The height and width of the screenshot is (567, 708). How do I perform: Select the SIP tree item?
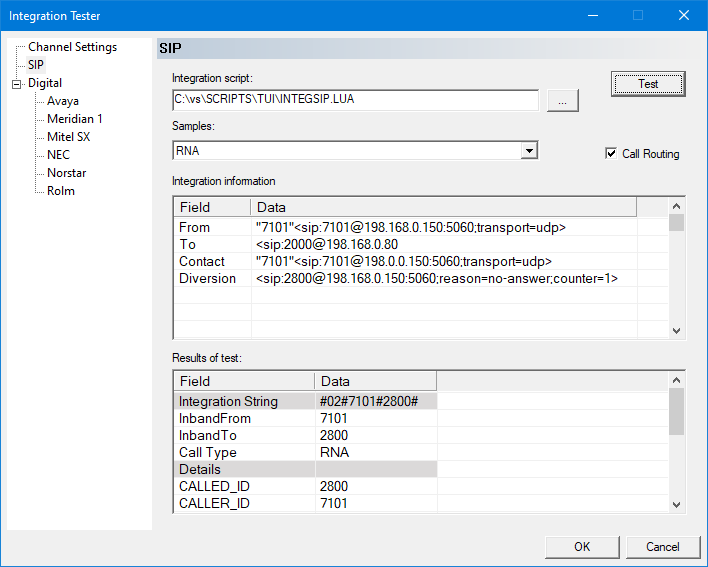coord(36,65)
